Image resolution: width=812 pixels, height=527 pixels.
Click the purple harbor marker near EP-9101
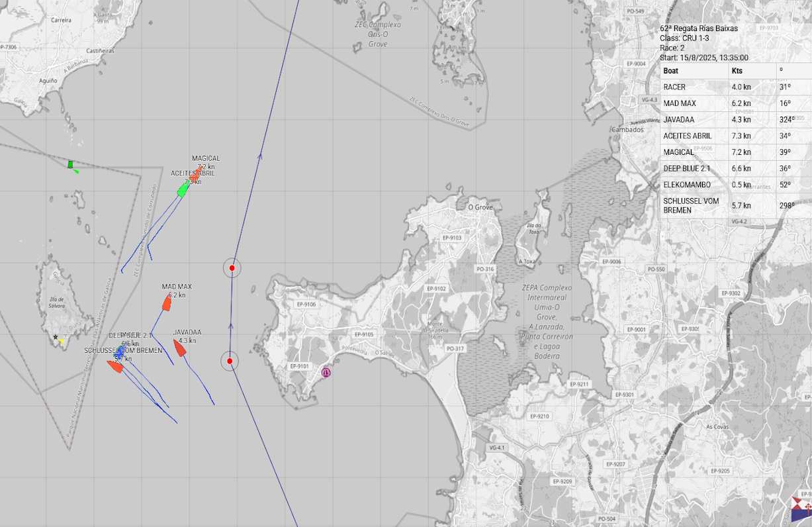coord(326,373)
